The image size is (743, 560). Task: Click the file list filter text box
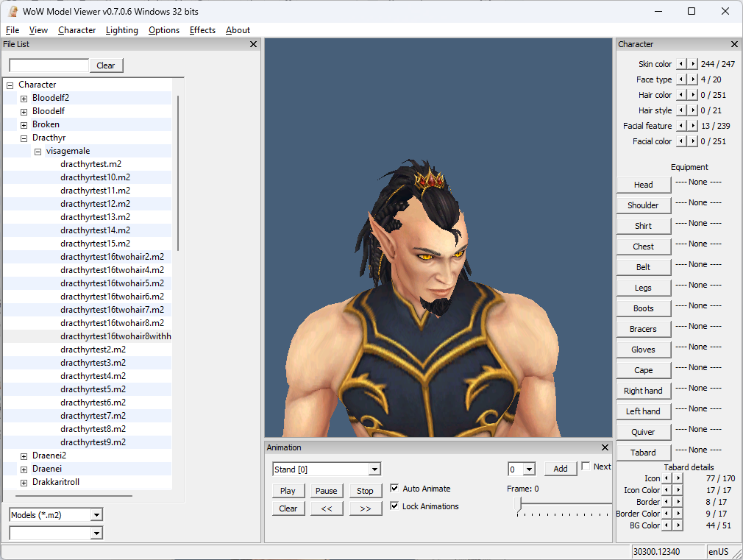click(x=49, y=65)
